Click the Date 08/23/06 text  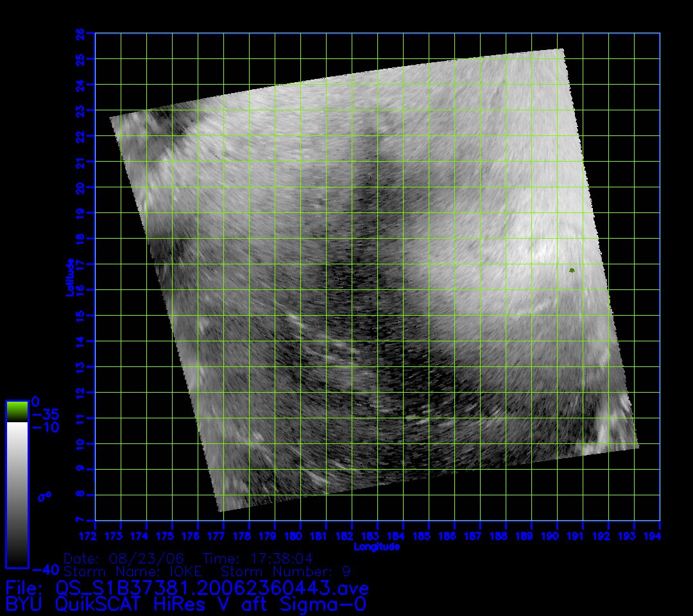click(128, 558)
